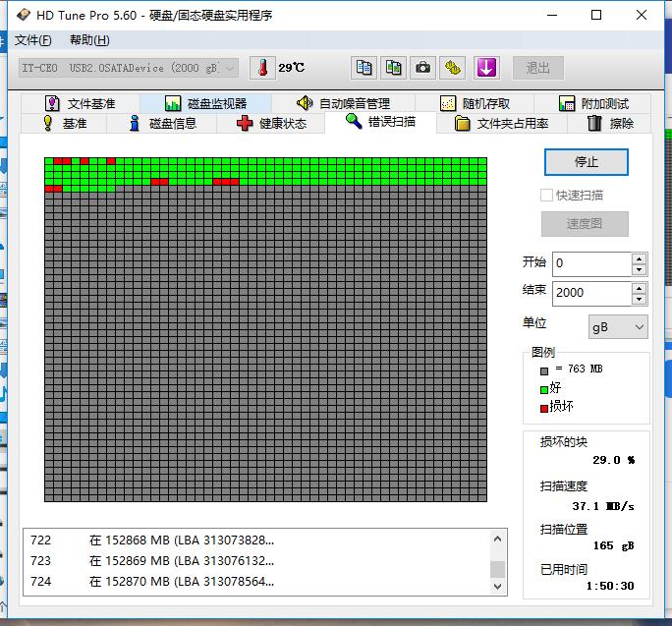The image size is (672, 626).
Task: Increase the Start (开始) value spinner
Action: click(640, 258)
